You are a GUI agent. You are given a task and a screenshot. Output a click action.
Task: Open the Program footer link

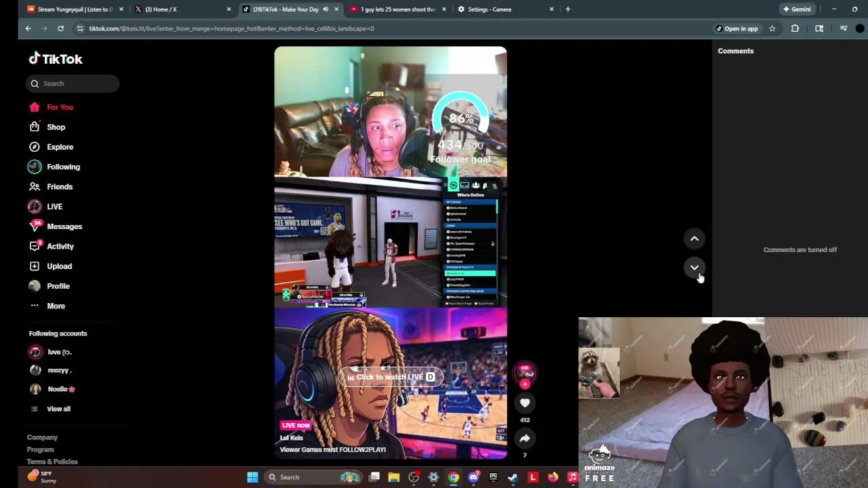41,449
